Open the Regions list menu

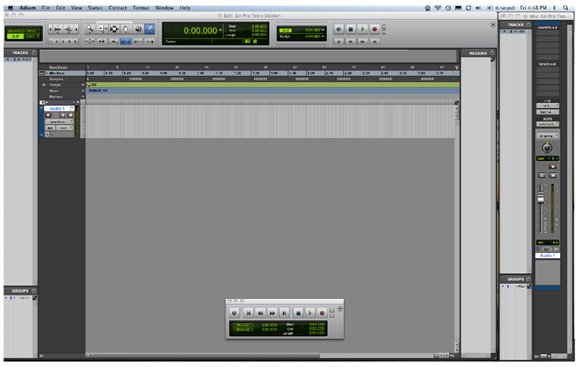pos(492,53)
